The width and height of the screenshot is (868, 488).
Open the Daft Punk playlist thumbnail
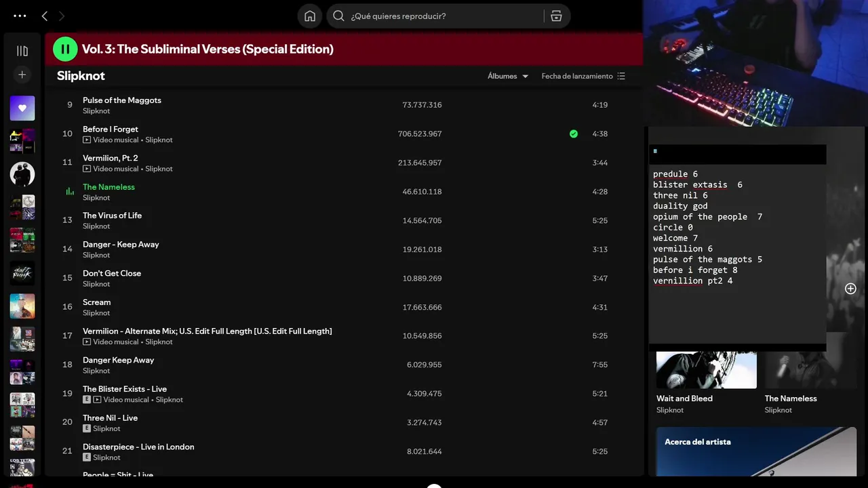pyautogui.click(x=22, y=273)
